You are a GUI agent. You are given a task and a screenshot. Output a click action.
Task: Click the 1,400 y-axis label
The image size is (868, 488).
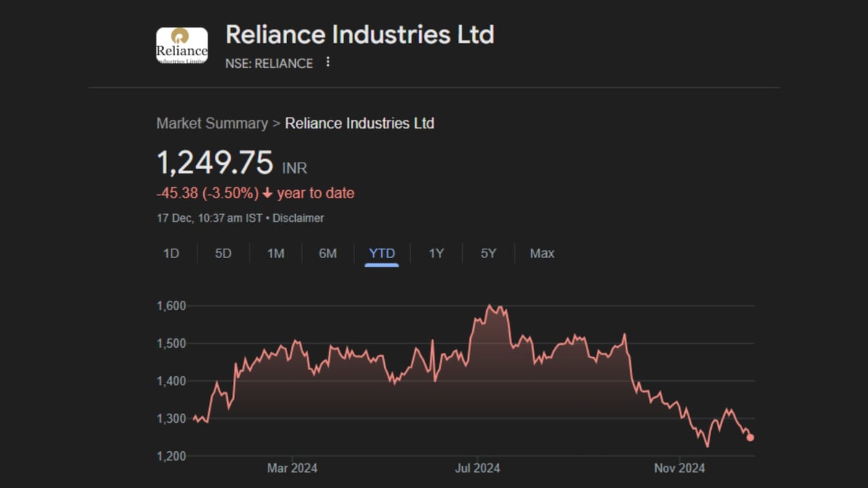tap(171, 381)
